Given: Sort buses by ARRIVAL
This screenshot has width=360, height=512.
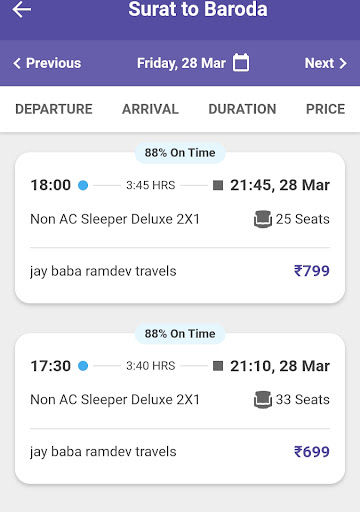Looking at the screenshot, I should tap(150, 109).
